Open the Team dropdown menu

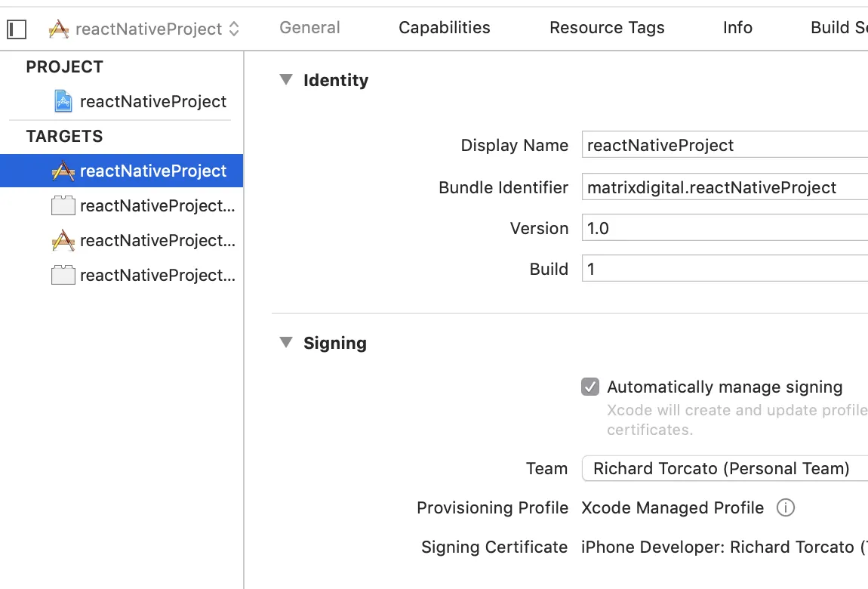(725, 468)
